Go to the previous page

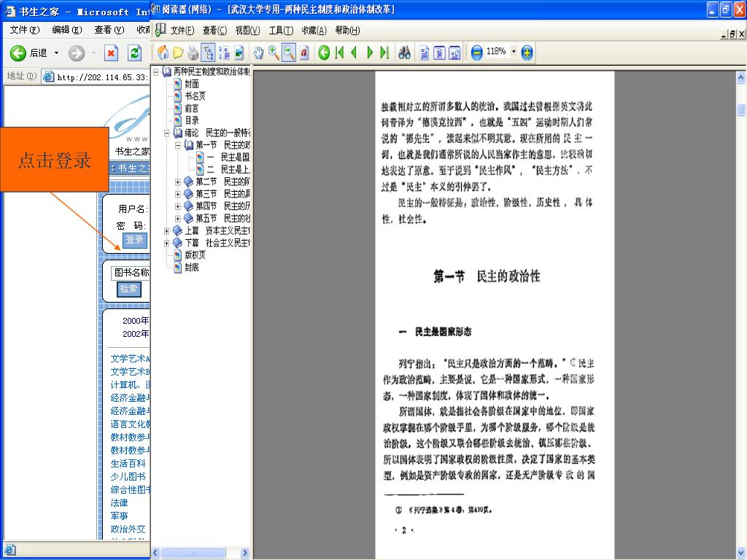354,52
